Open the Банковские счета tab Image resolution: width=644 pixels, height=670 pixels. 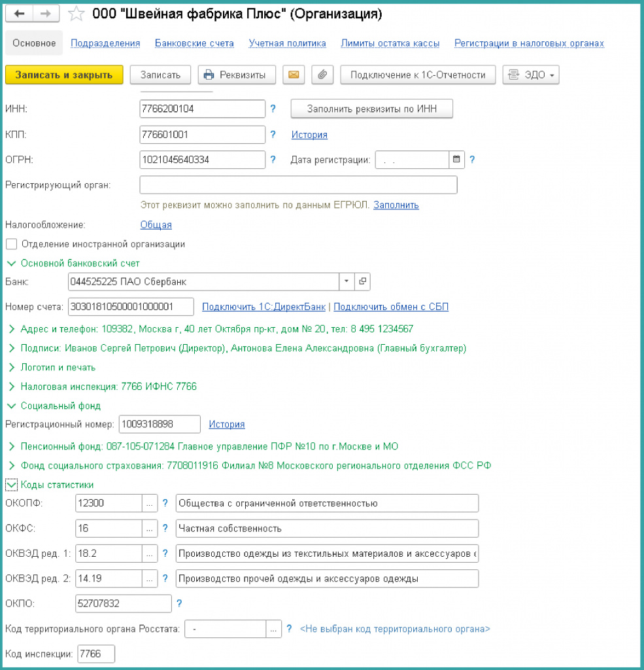tap(194, 43)
